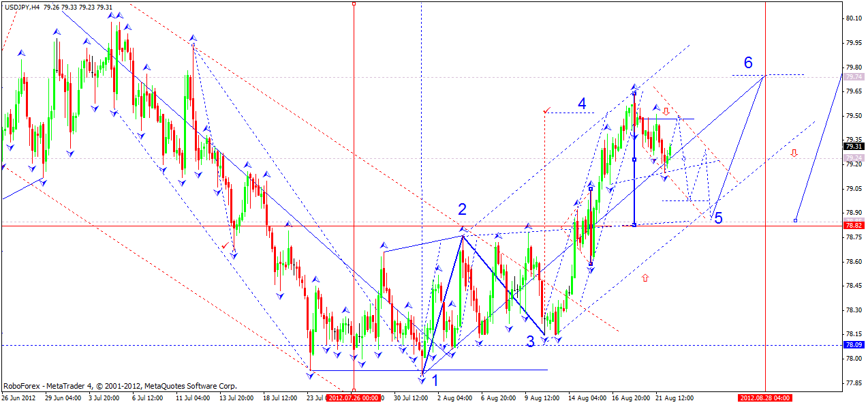This screenshot has height=403, width=868.
Task: Click the 78.60 price axis label
Action: pyautogui.click(x=854, y=261)
